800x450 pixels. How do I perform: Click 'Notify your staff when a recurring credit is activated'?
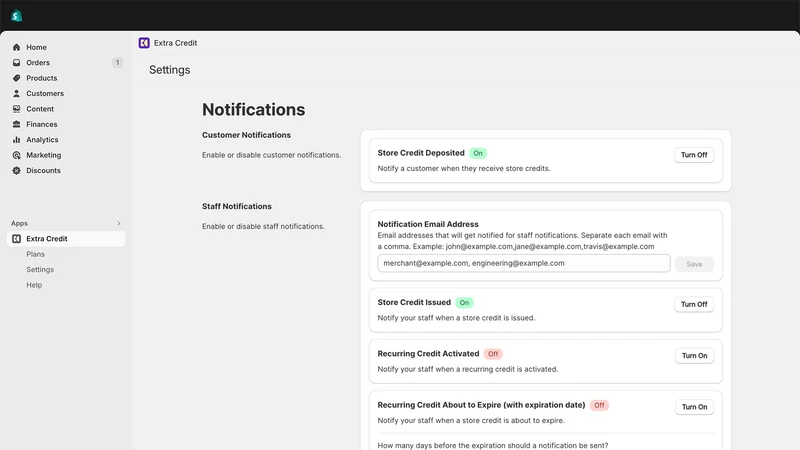tap(467, 369)
